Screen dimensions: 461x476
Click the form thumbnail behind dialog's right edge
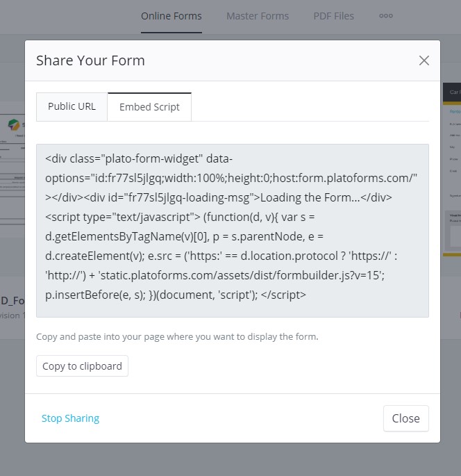pos(451,174)
